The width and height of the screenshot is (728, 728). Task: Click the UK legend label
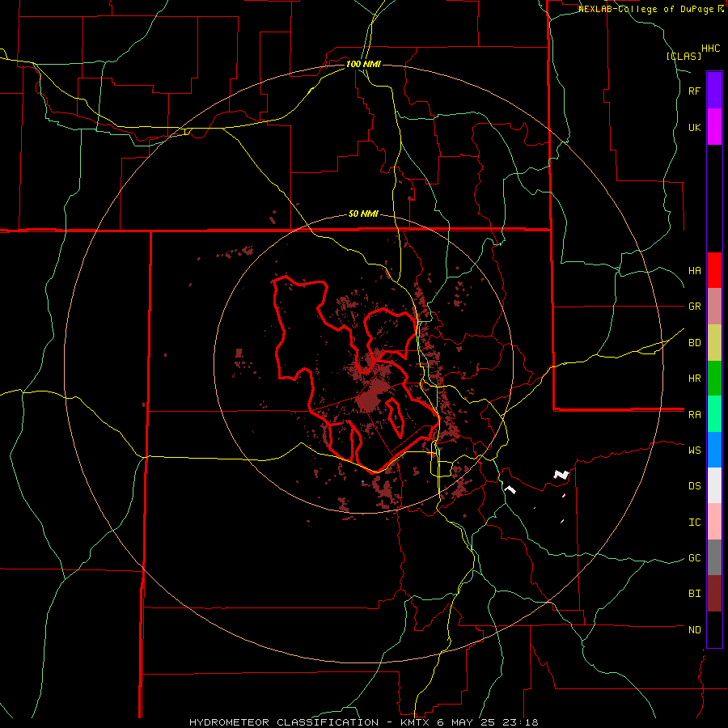(x=694, y=127)
